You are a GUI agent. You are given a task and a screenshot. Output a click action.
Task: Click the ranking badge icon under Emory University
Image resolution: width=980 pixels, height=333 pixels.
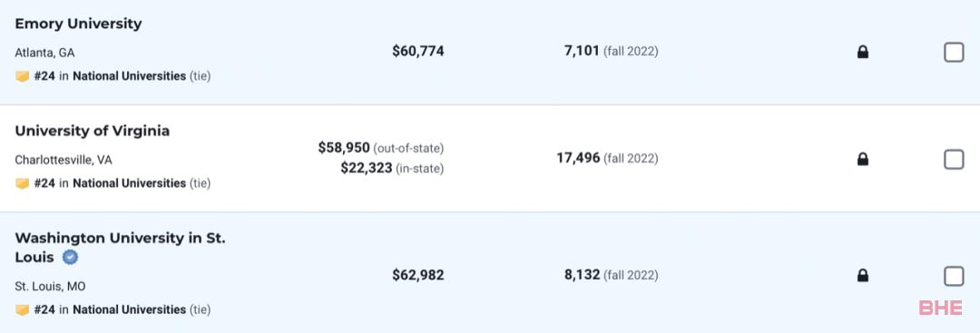(23, 76)
